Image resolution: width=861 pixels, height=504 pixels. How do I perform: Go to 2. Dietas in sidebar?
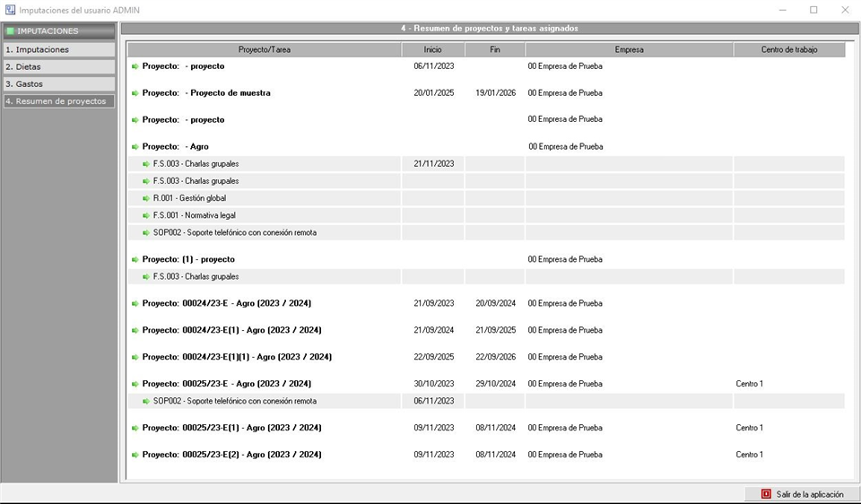(58, 67)
